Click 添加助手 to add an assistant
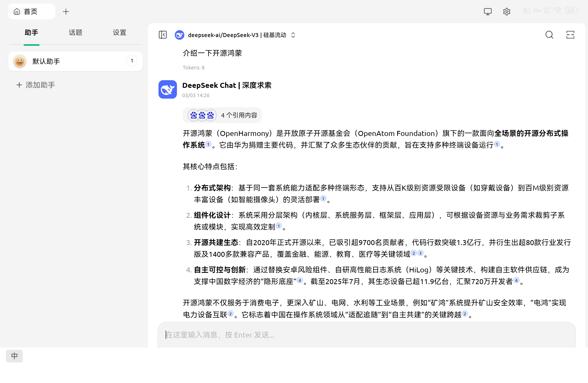The width and height of the screenshot is (588, 383). (36, 85)
